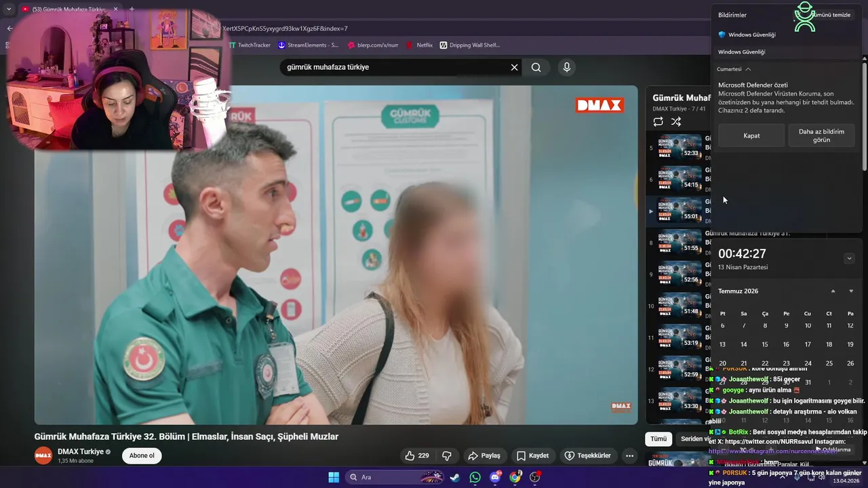Open Chrome from taskbar

click(x=515, y=477)
